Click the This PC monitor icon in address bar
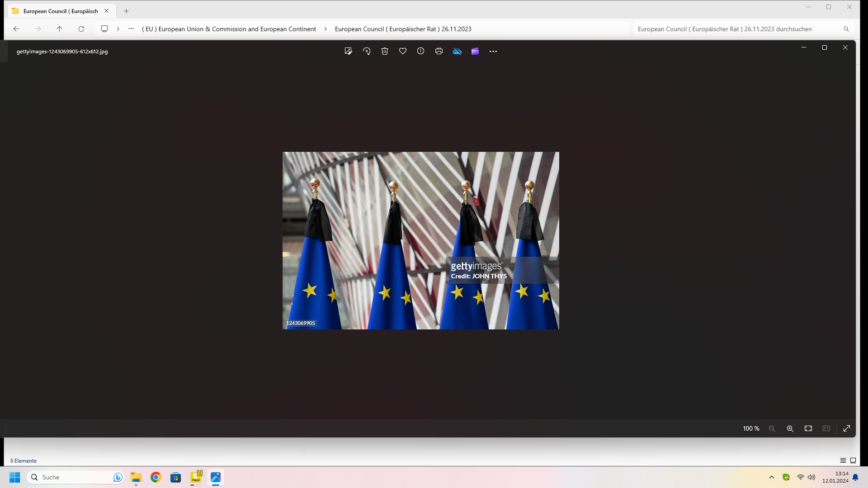 (104, 29)
